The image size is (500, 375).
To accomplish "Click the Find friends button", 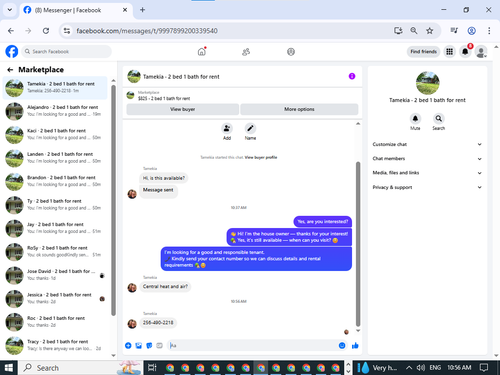I will (423, 52).
